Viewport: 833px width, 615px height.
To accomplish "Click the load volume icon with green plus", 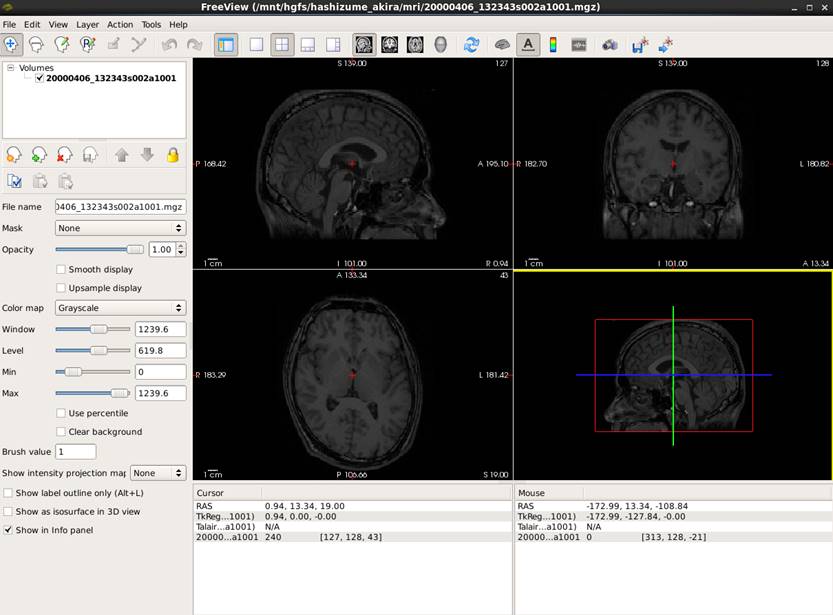I will click(39, 155).
